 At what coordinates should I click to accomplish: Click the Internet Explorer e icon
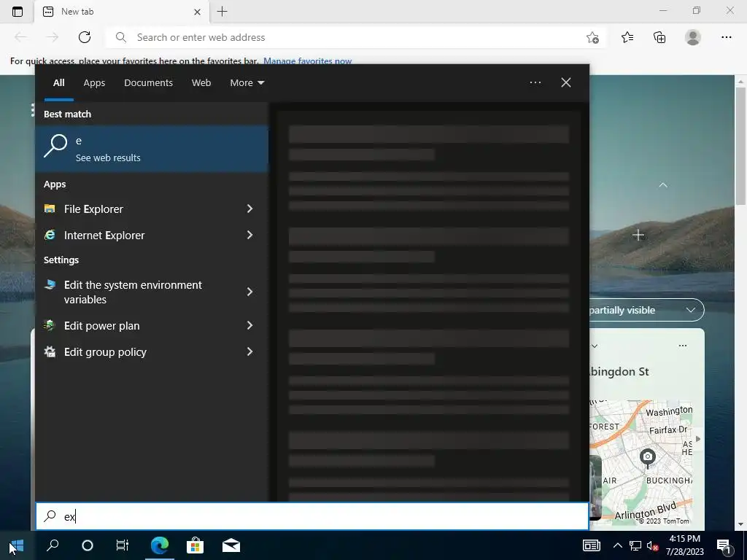[50, 235]
